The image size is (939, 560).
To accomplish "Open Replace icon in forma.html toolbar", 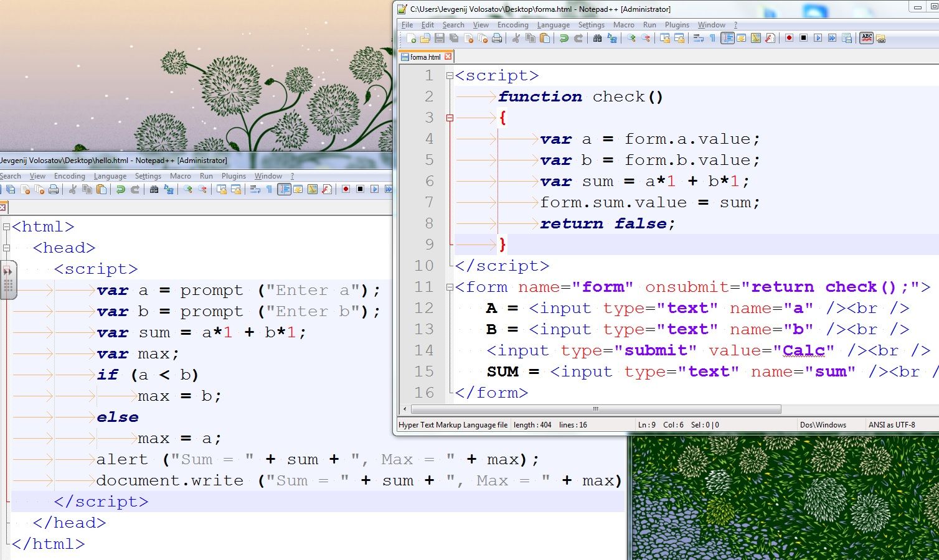I will point(612,39).
